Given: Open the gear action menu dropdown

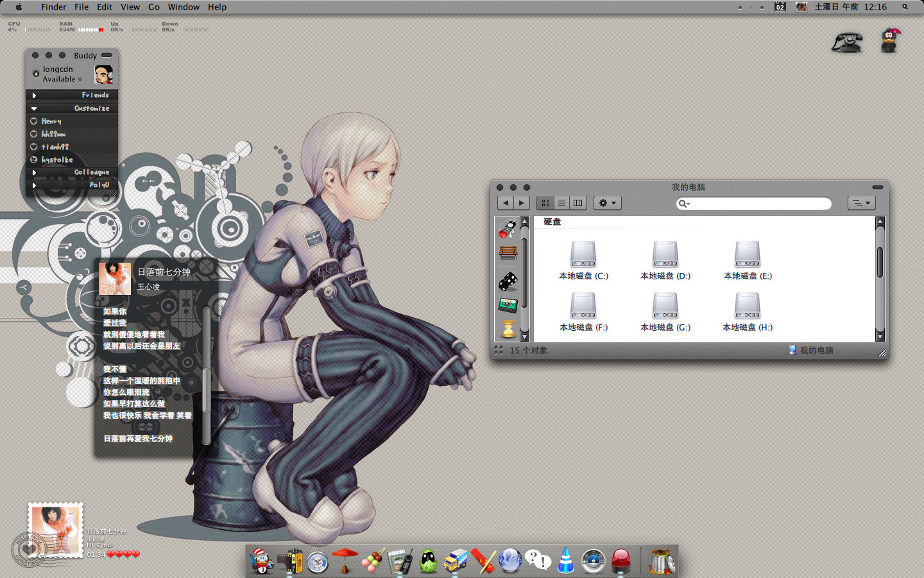Looking at the screenshot, I should tap(607, 203).
